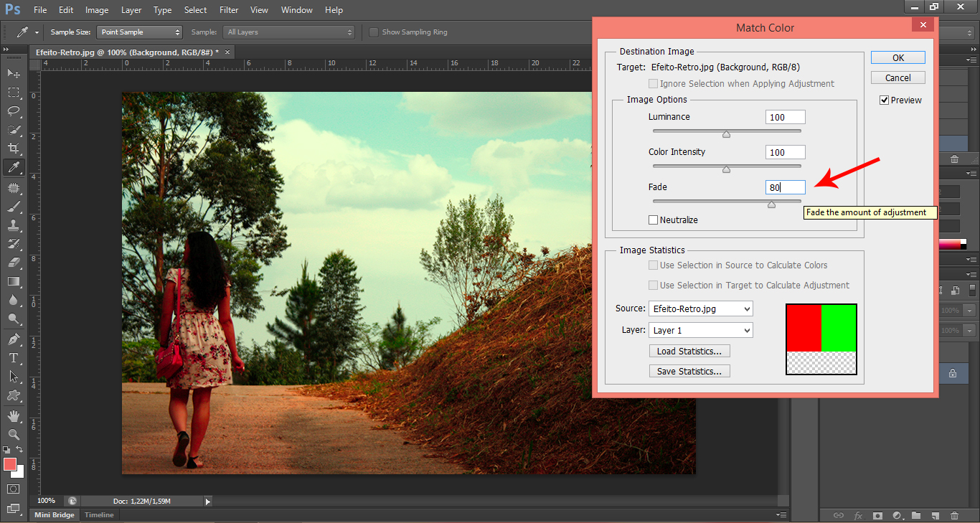The image size is (980, 523).
Task: Toggle the Show Sampling Ring checkbox
Action: click(x=374, y=32)
